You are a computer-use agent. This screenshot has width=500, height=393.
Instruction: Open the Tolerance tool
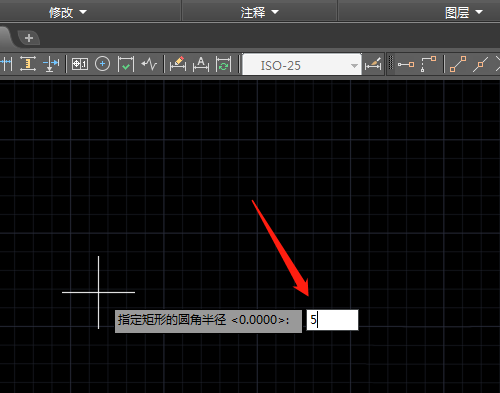coord(80,64)
